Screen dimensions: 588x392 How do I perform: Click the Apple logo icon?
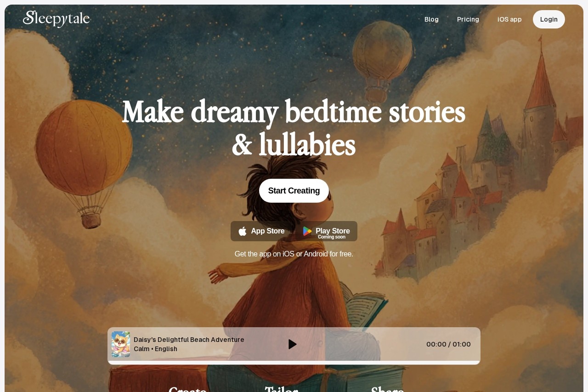243,231
